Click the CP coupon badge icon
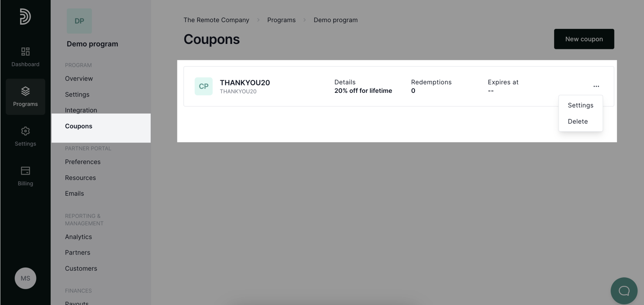 pyautogui.click(x=203, y=86)
